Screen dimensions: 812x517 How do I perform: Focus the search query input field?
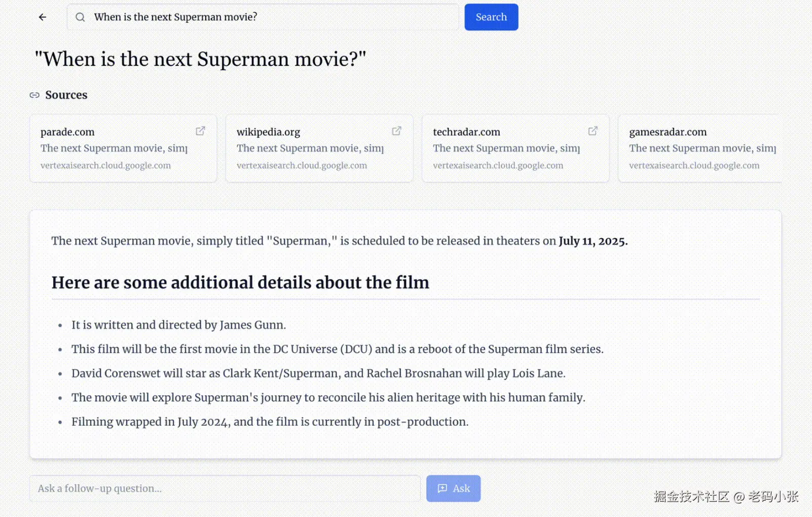point(274,17)
